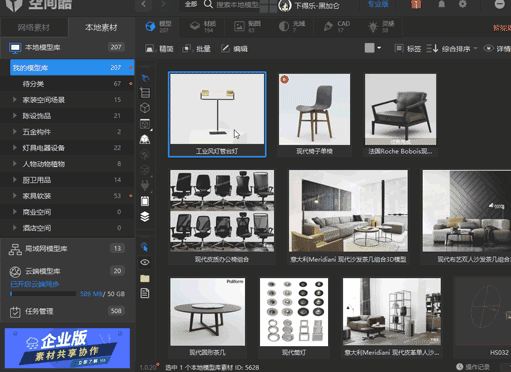Toggle the 详情 eye view option

[x=497, y=49]
